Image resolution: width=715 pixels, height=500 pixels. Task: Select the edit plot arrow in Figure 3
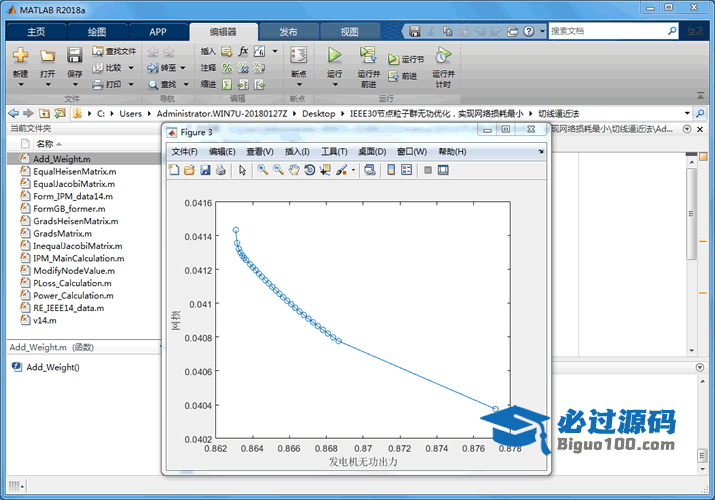point(242,170)
